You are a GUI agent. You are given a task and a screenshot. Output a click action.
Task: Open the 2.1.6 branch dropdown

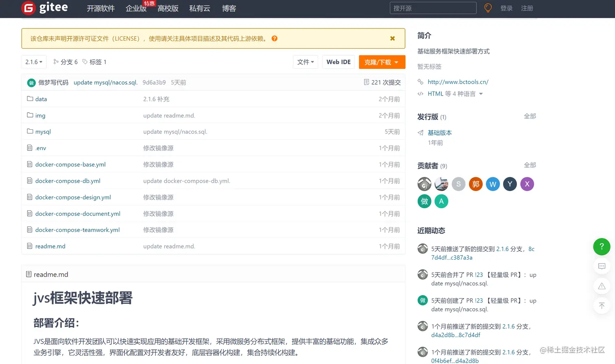(34, 62)
